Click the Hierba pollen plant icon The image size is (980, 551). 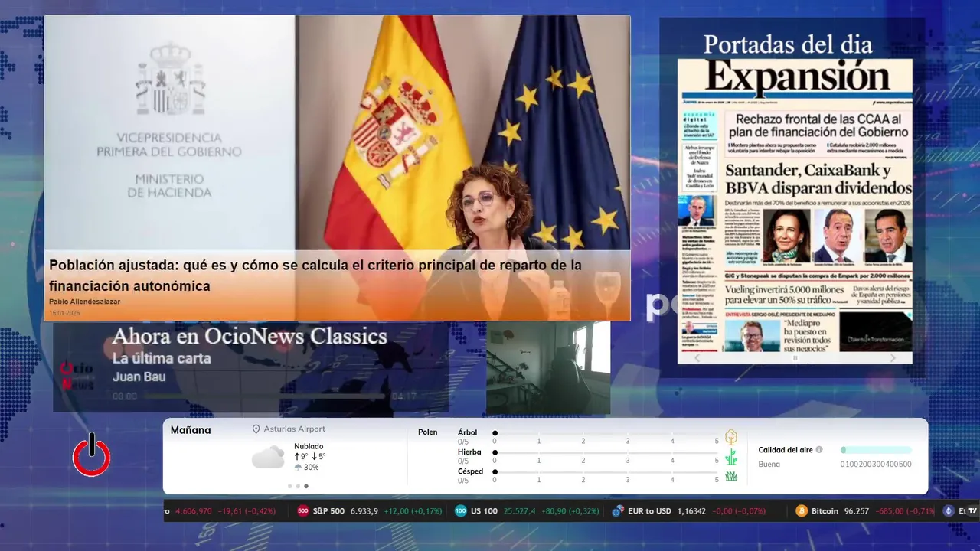731,457
